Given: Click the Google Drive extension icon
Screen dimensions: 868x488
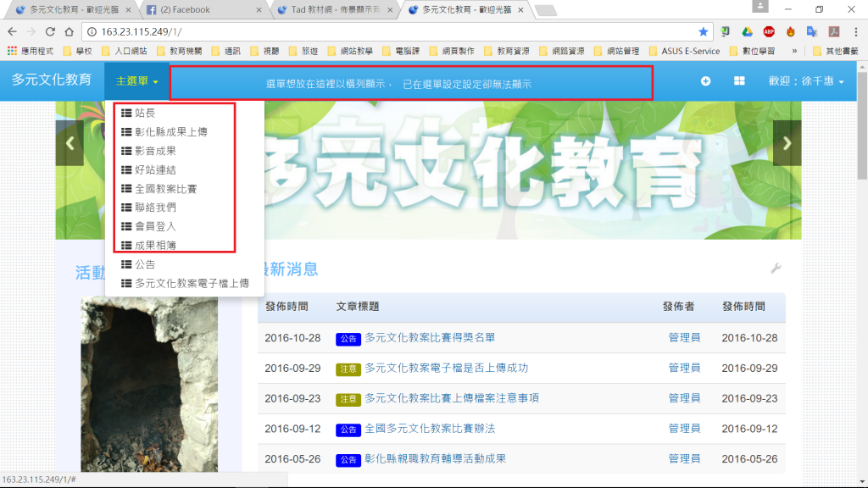Looking at the screenshot, I should (748, 31).
